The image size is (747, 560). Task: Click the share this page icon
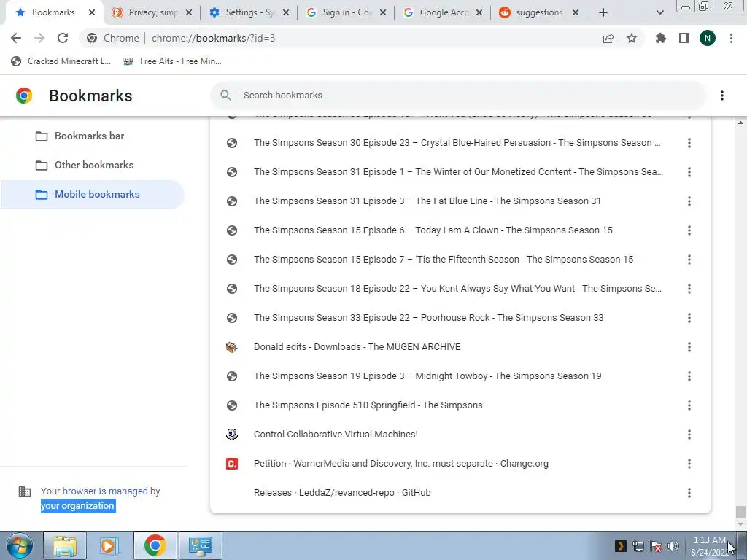point(608,38)
